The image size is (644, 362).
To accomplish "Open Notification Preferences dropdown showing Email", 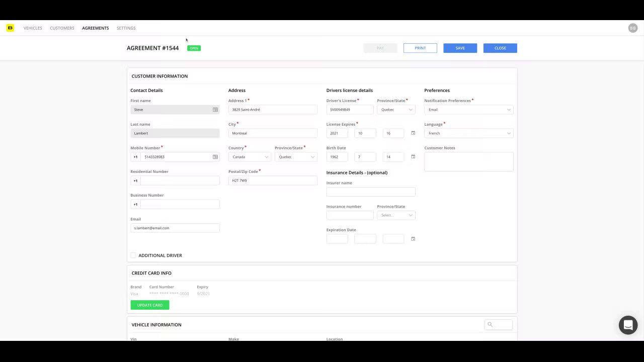I will (469, 110).
